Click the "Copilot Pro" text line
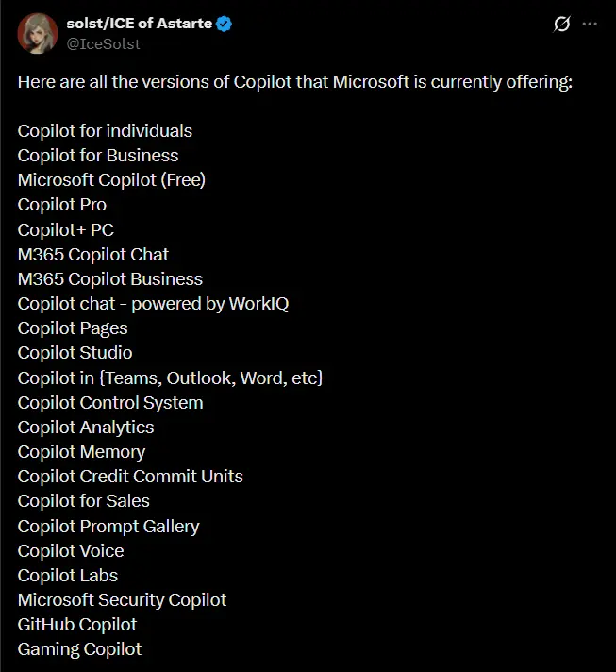The image size is (616, 672). click(62, 205)
